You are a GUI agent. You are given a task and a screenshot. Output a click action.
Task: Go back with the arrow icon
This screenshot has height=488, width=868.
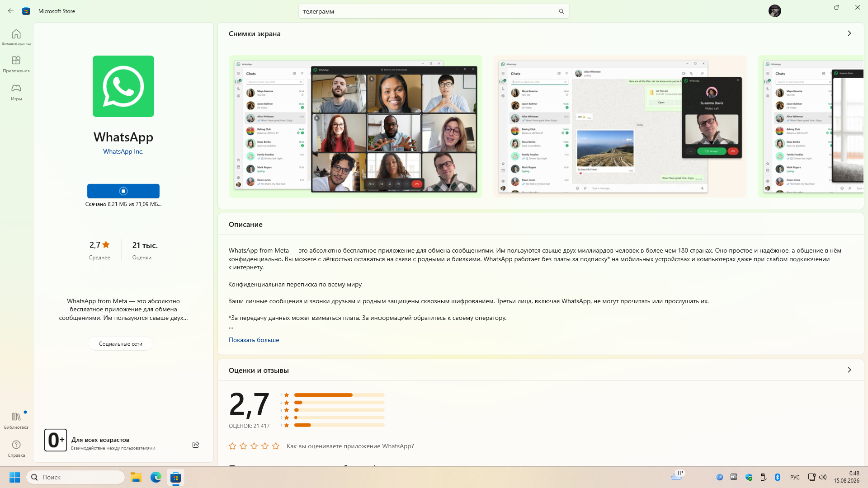(11, 11)
